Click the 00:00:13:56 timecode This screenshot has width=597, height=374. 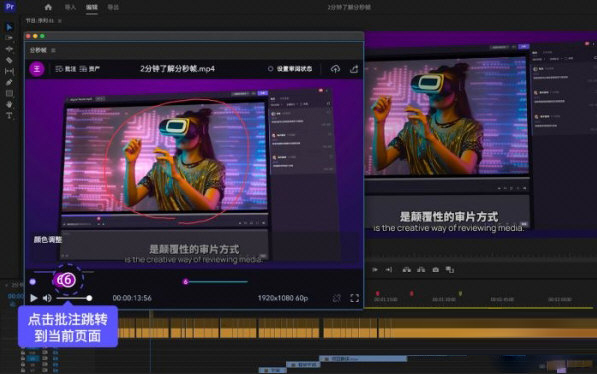[x=132, y=298]
